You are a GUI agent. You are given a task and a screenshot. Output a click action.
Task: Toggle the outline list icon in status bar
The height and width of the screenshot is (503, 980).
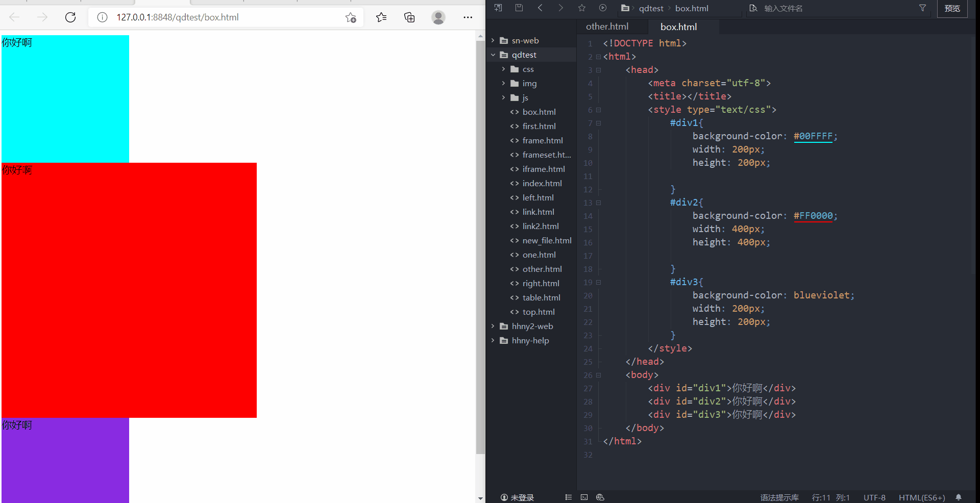569,497
